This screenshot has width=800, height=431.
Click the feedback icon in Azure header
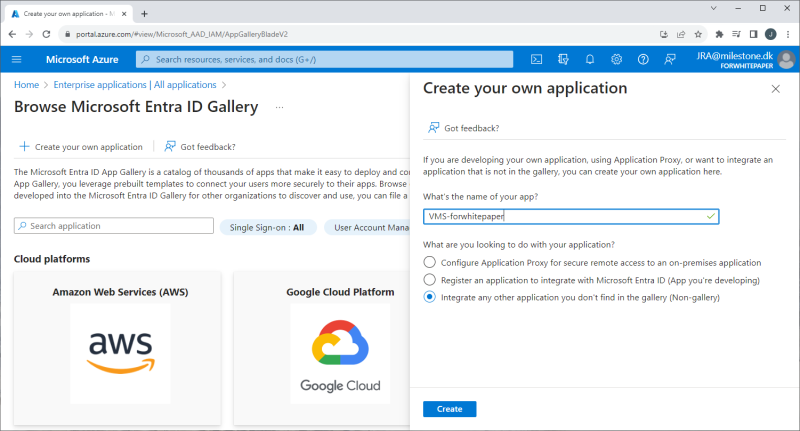(669, 60)
